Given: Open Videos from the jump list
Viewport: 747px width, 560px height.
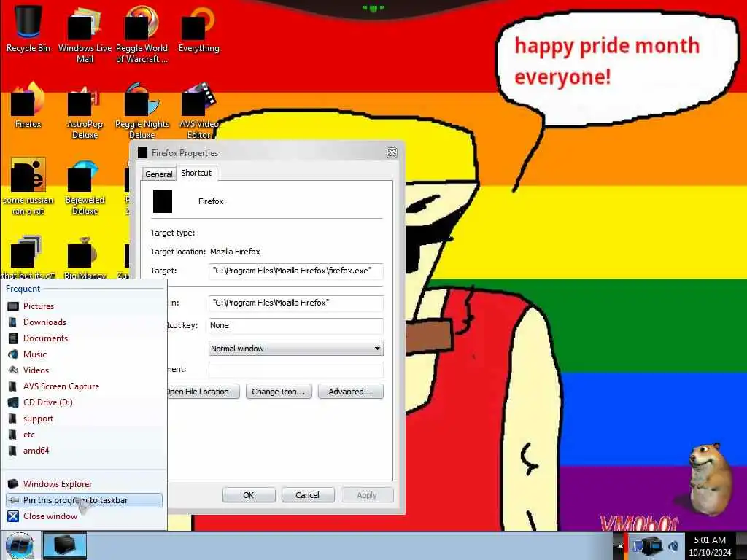Looking at the screenshot, I should [84, 370].
